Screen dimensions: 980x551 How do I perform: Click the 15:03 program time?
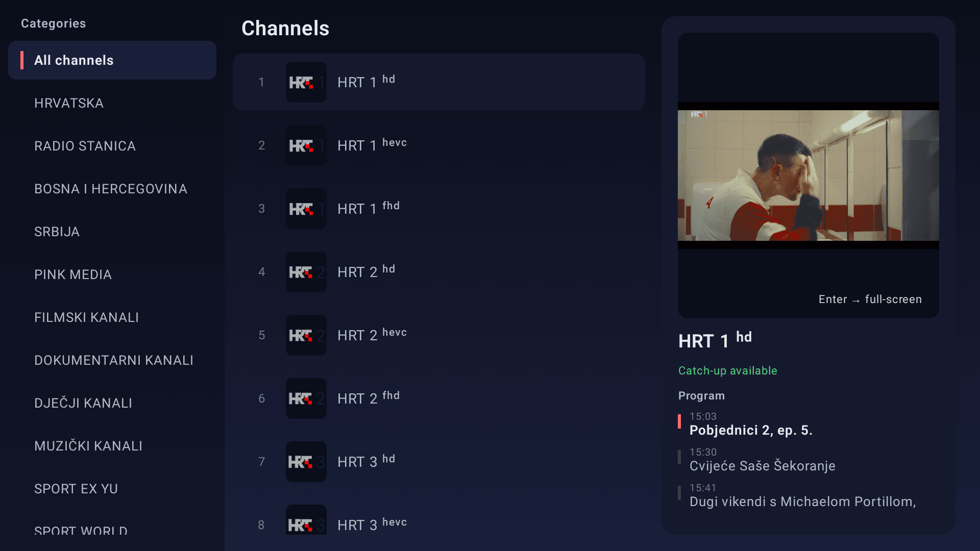tap(703, 416)
